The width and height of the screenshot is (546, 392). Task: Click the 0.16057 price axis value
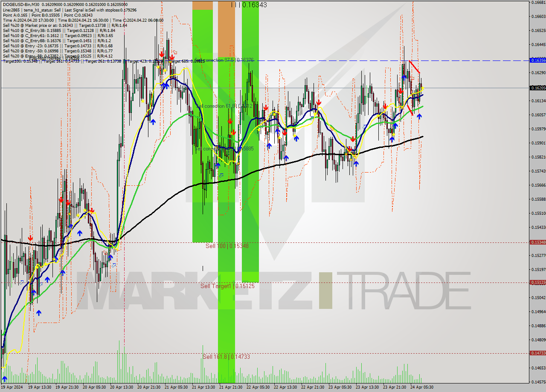tap(538, 115)
